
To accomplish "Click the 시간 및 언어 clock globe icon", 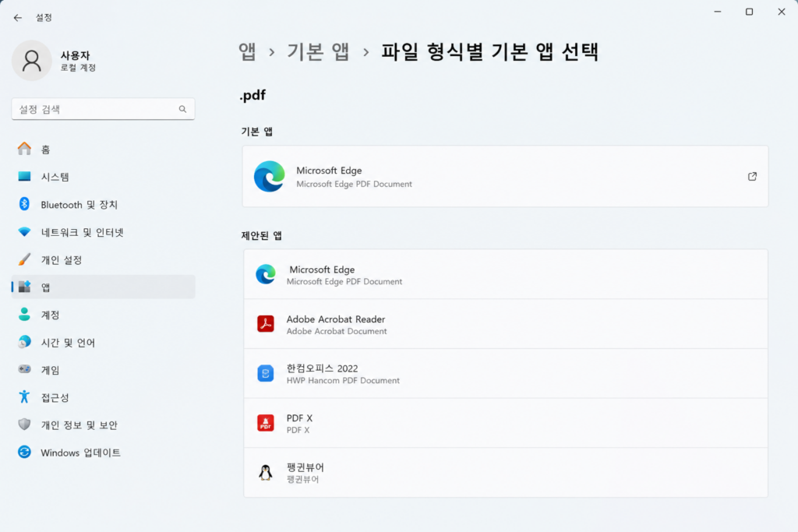I will 24,342.
